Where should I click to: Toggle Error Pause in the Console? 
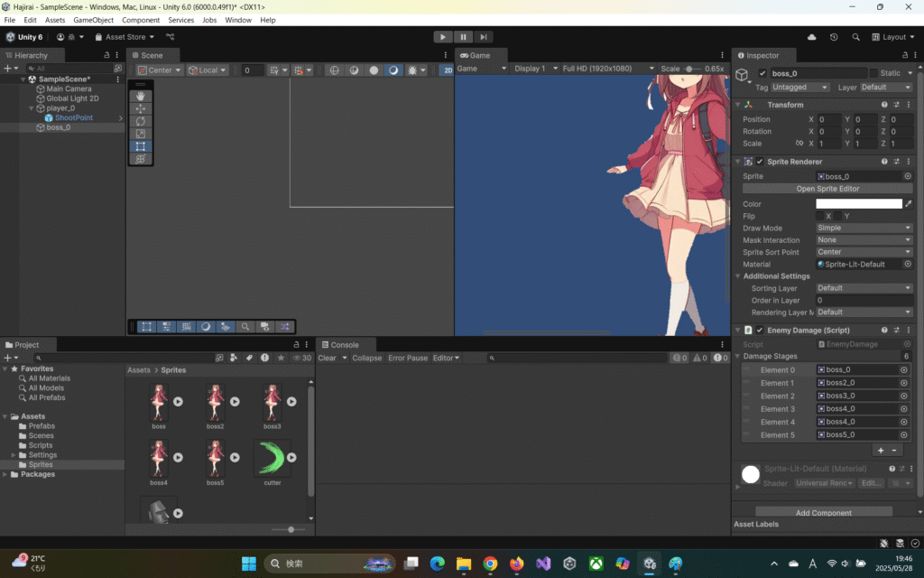click(x=408, y=358)
